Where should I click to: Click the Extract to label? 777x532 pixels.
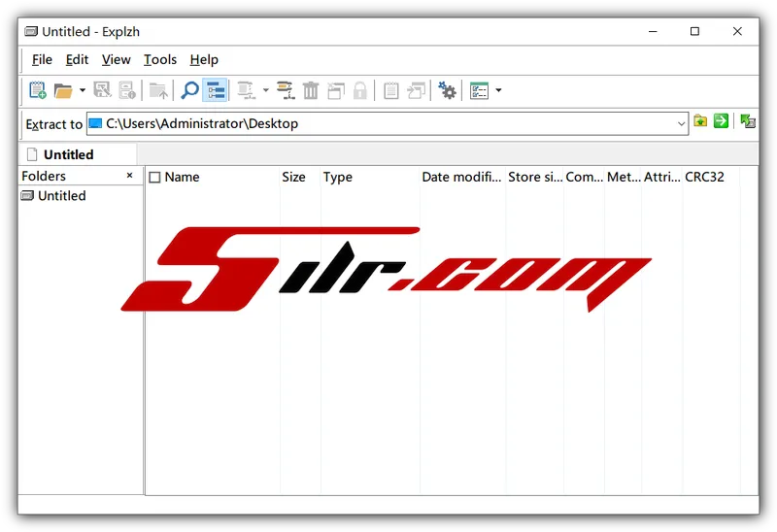coord(53,124)
